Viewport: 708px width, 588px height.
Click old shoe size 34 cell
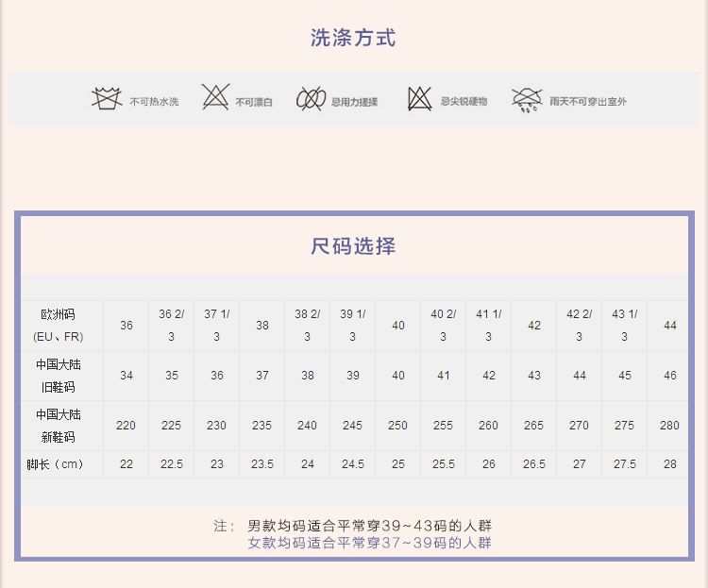click(x=126, y=376)
